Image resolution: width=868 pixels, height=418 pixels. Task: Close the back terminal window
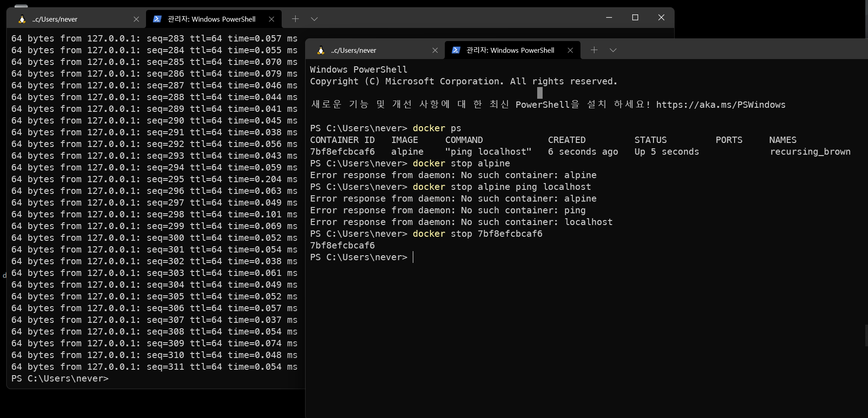pos(661,18)
